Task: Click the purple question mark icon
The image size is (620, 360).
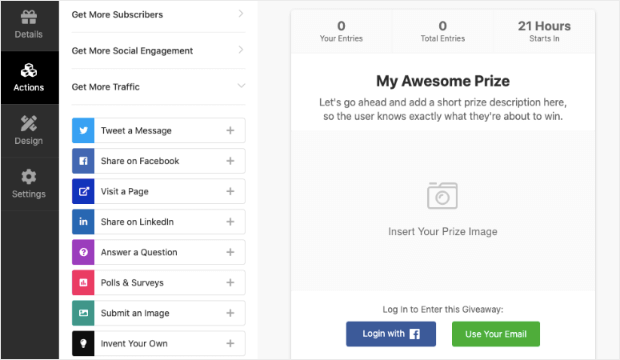Action: tap(83, 252)
